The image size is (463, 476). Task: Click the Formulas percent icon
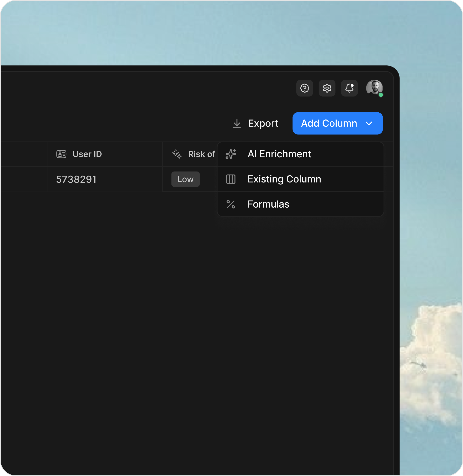coord(231,204)
